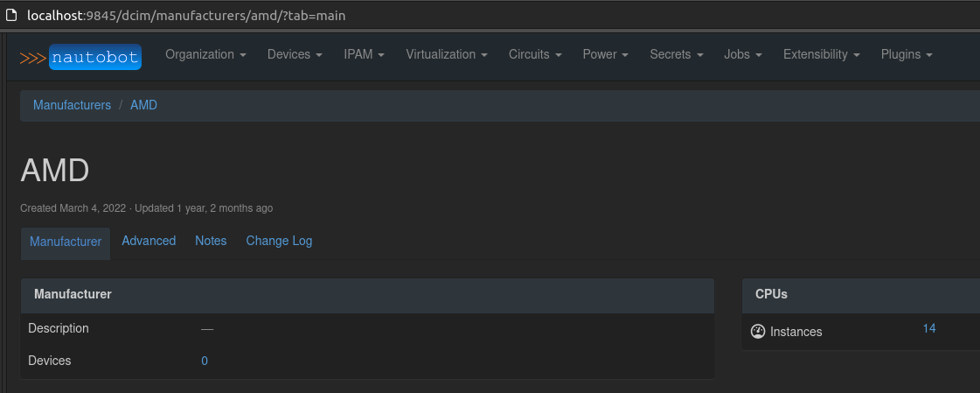Expand the Extensibility menu
Screen dimensions: 980x393
[821, 54]
